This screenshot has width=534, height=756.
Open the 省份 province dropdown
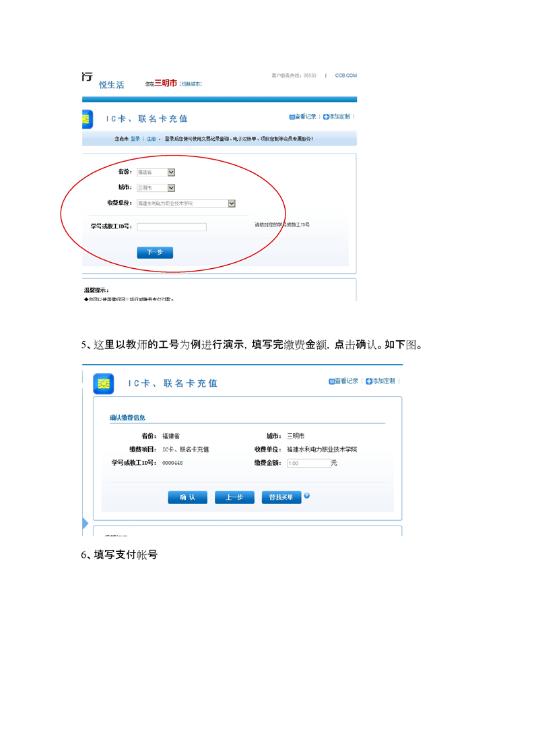(171, 172)
